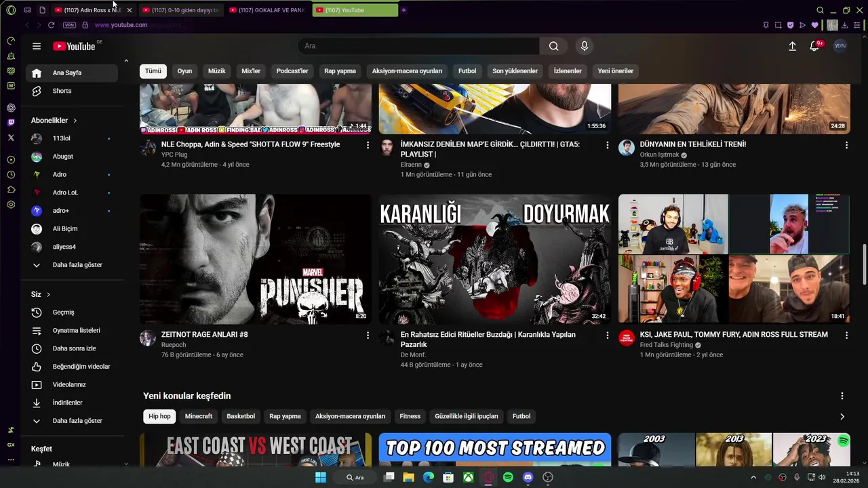Open Shorts in sidebar

tap(72, 91)
